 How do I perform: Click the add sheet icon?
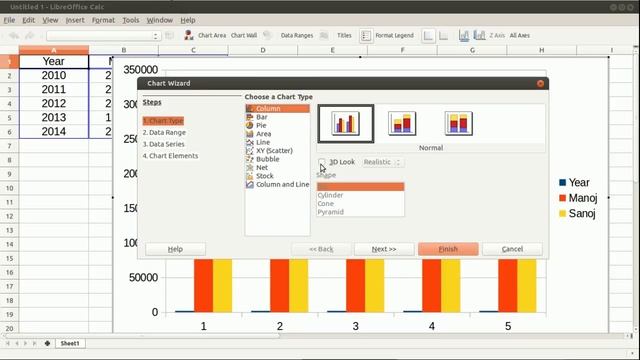coord(47,344)
